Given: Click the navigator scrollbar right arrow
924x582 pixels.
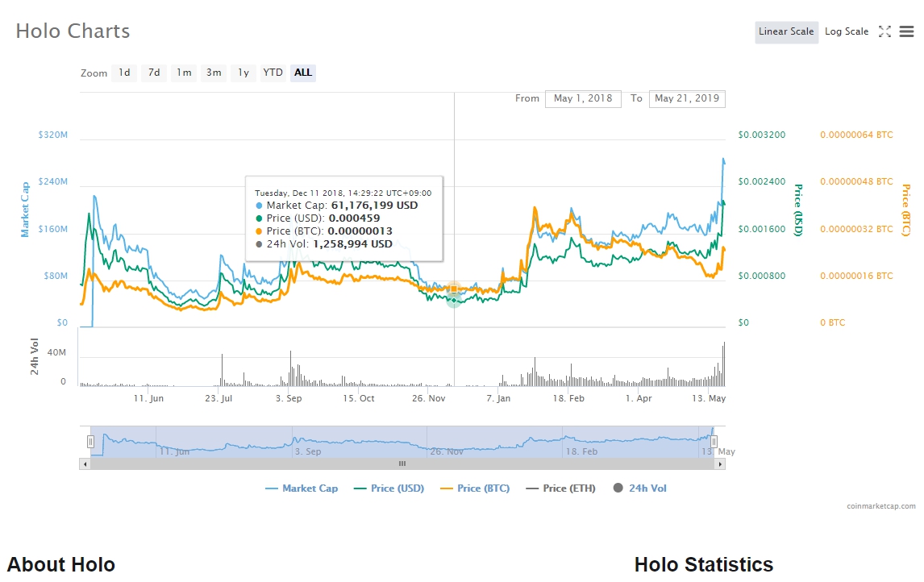Looking at the screenshot, I should pyautogui.click(x=719, y=464).
